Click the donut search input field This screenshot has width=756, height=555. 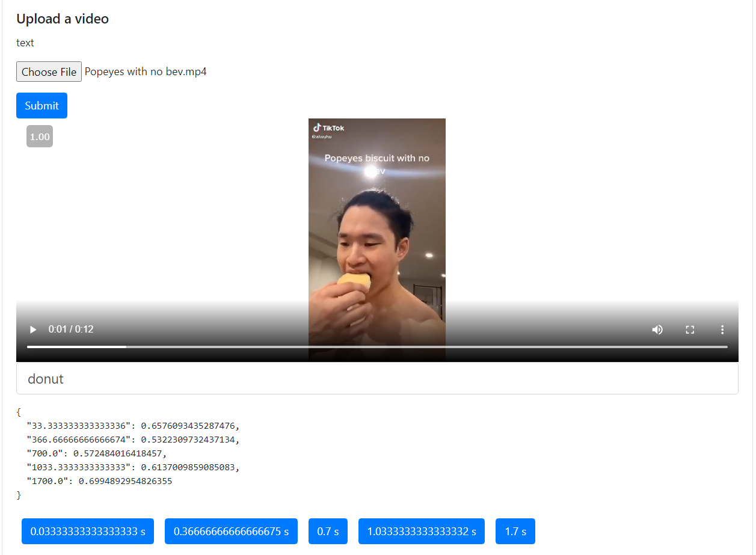coord(377,379)
